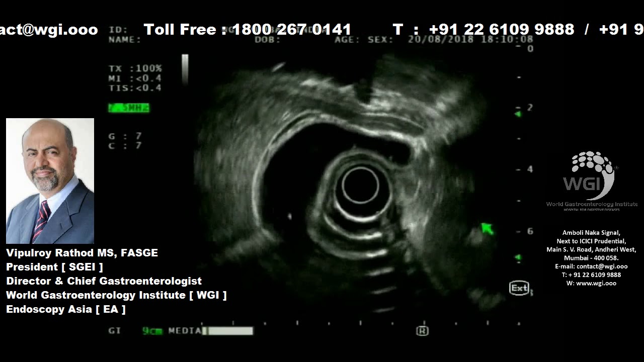Screen dimensions: 644x362
Task: Click the green '9cm' depth label
Action: pos(152,331)
